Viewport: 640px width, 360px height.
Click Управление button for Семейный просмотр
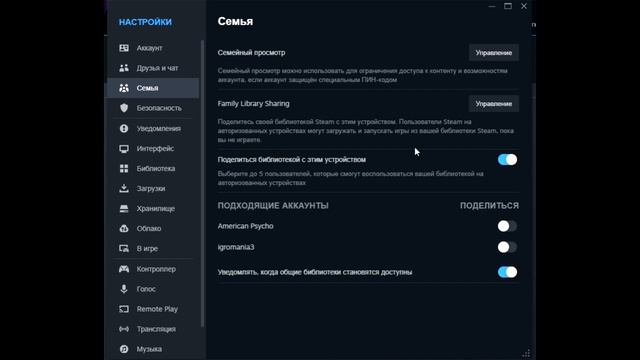tap(493, 53)
